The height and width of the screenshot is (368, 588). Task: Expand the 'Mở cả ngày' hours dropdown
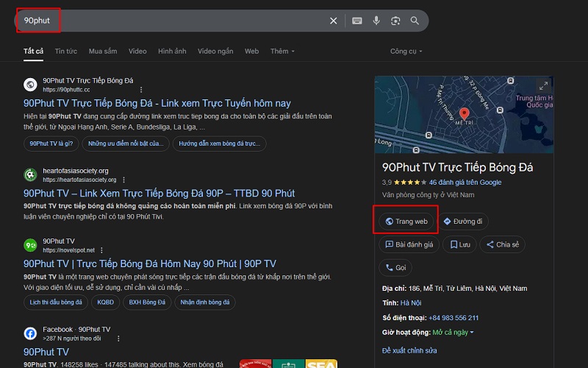tap(453, 333)
